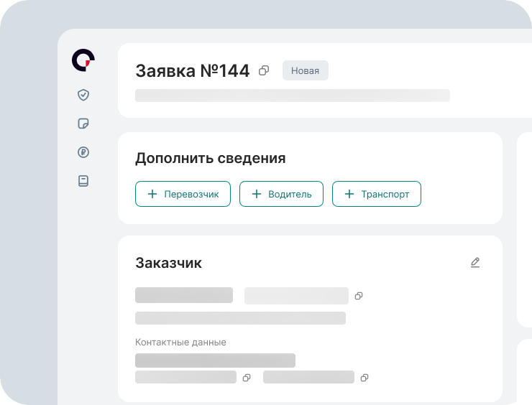
Task: Click the Дополнить сведения heading
Action: tap(211, 158)
